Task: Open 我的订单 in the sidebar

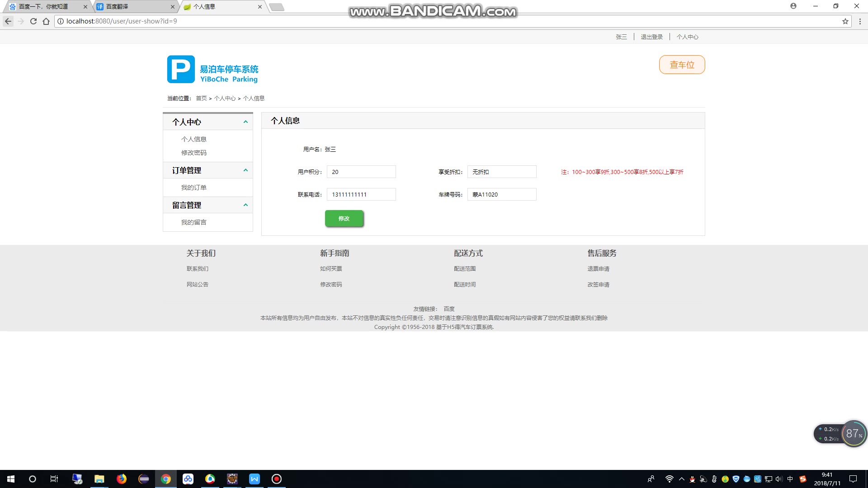Action: tap(193, 188)
